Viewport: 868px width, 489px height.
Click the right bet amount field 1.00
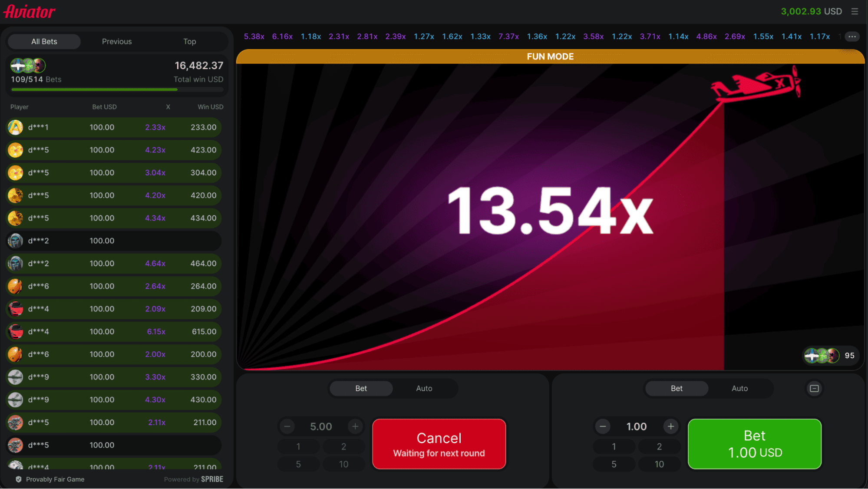(636, 426)
